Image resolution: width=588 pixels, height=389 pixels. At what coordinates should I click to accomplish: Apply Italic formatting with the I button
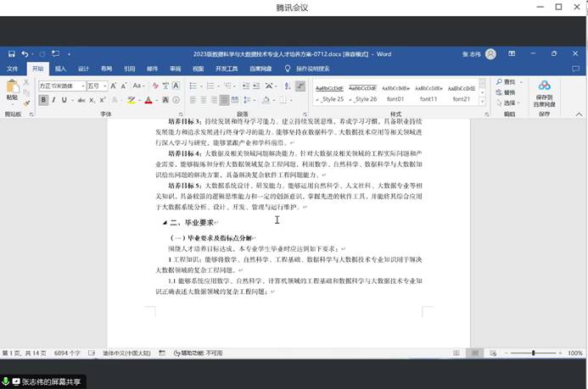tap(53, 100)
